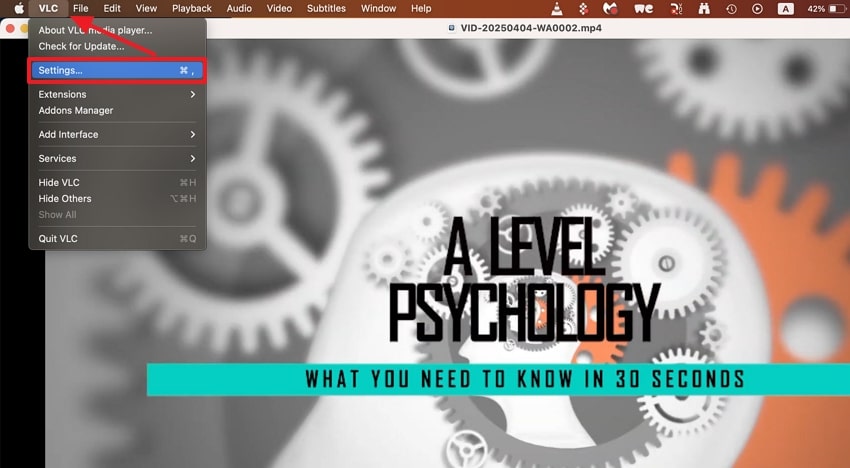Open the Audio menu

coord(239,9)
